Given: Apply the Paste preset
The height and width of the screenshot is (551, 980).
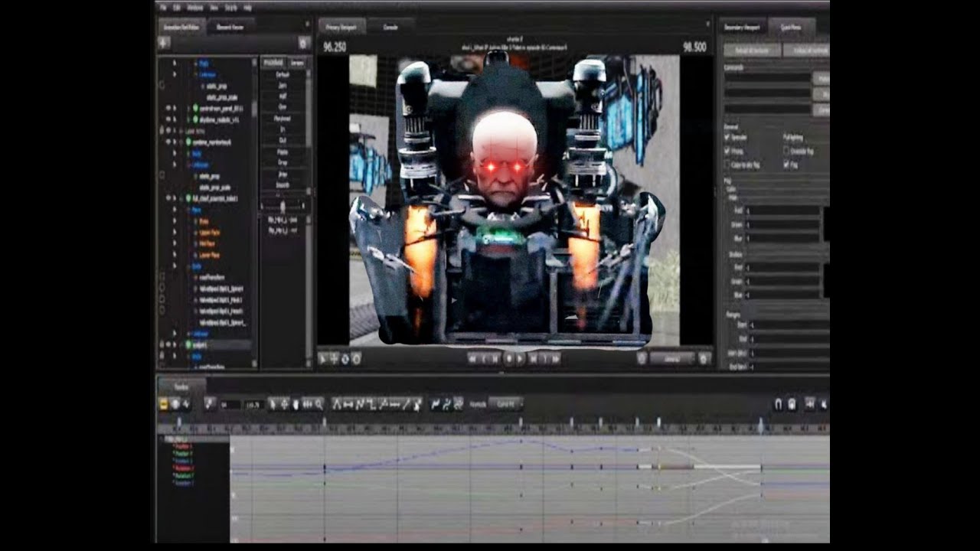Looking at the screenshot, I should 282,152.
